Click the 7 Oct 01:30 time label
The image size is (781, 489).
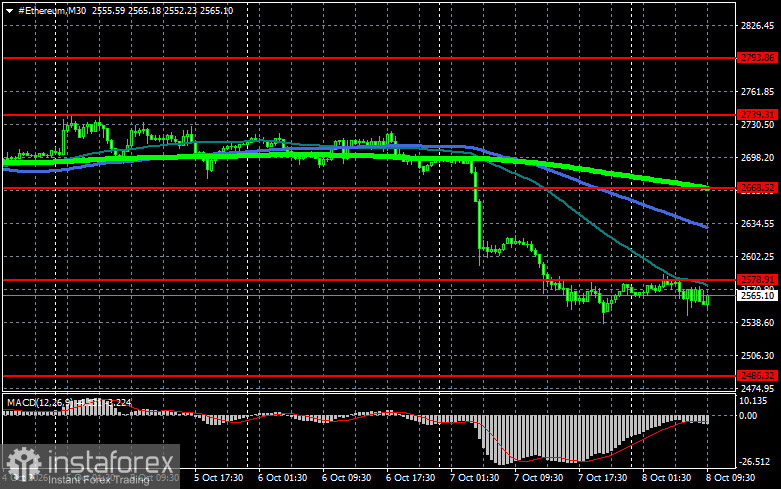474,478
